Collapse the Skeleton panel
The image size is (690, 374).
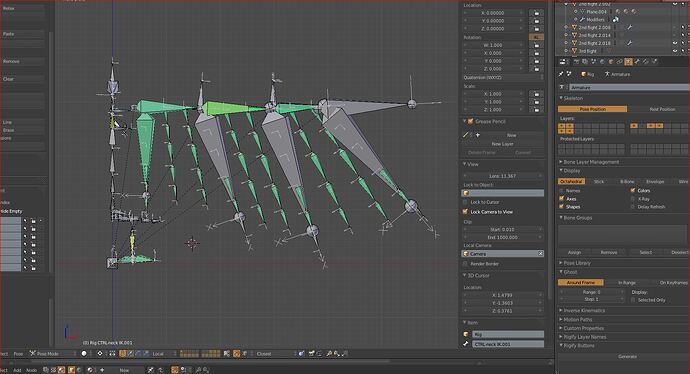(572, 98)
